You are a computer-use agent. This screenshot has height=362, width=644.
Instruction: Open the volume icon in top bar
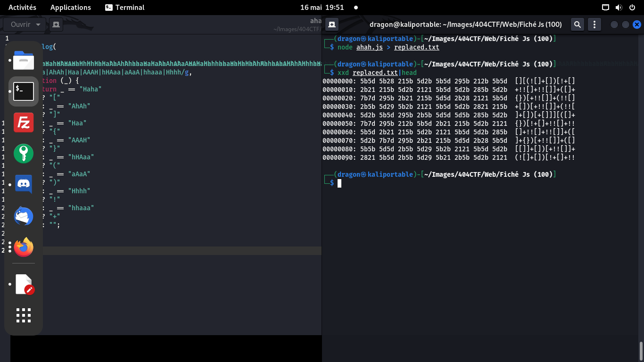[x=619, y=8]
